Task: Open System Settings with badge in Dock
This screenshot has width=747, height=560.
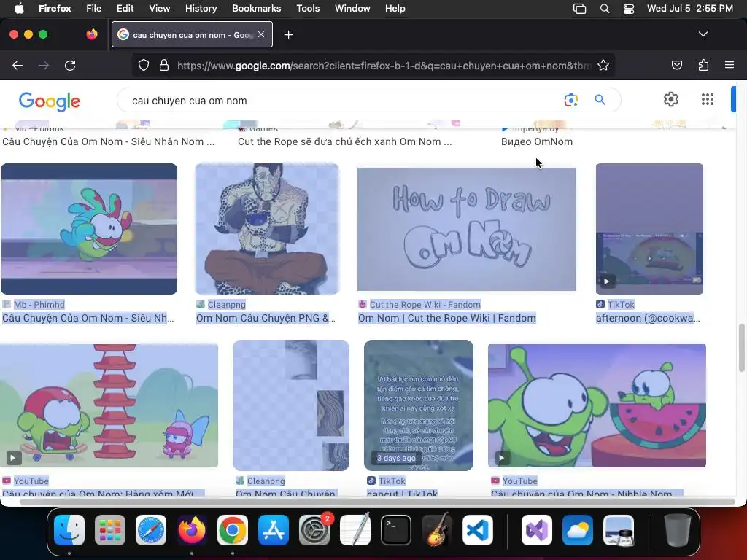Action: (x=314, y=530)
